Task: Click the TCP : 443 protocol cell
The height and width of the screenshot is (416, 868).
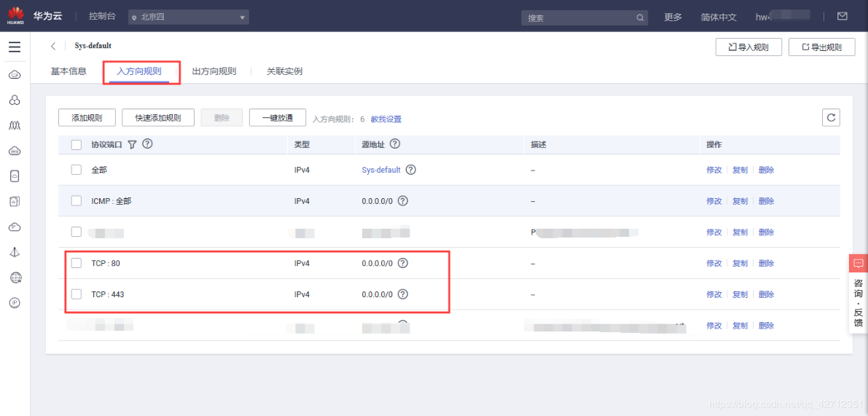Action: [108, 295]
